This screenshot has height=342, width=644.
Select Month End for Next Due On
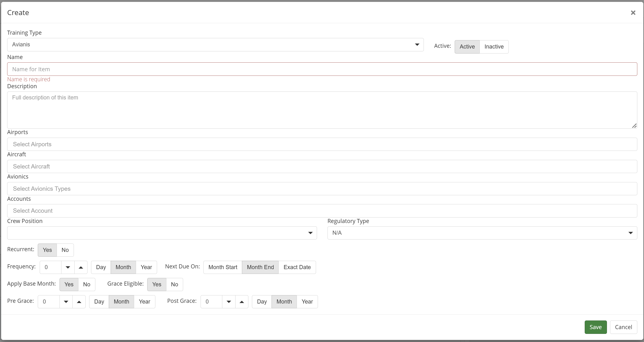coord(260,267)
